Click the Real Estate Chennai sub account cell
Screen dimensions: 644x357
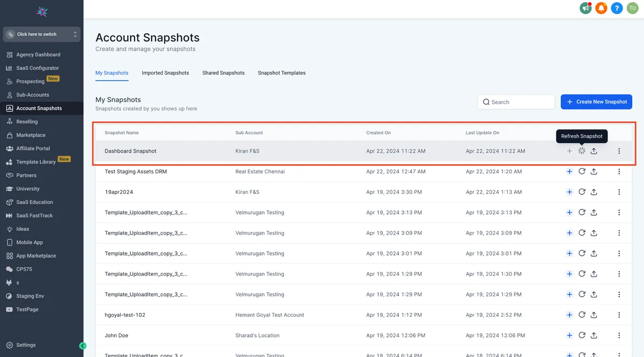pos(260,172)
